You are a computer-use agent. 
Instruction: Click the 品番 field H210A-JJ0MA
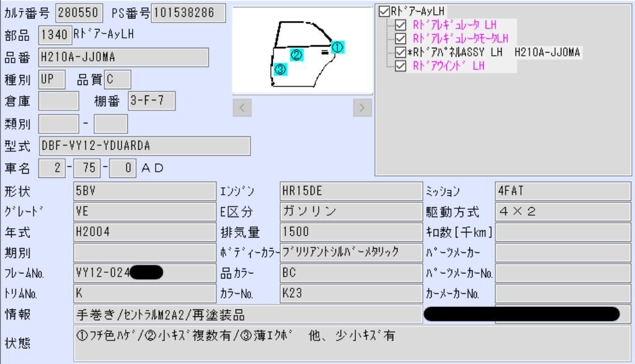[123, 57]
